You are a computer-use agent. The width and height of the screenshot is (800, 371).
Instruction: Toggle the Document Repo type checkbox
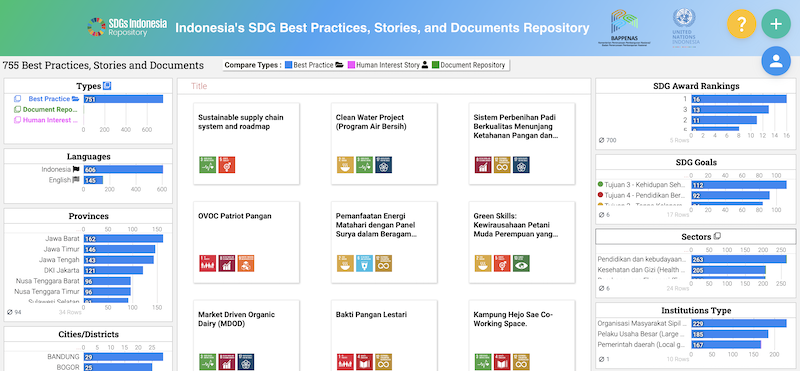point(17,110)
